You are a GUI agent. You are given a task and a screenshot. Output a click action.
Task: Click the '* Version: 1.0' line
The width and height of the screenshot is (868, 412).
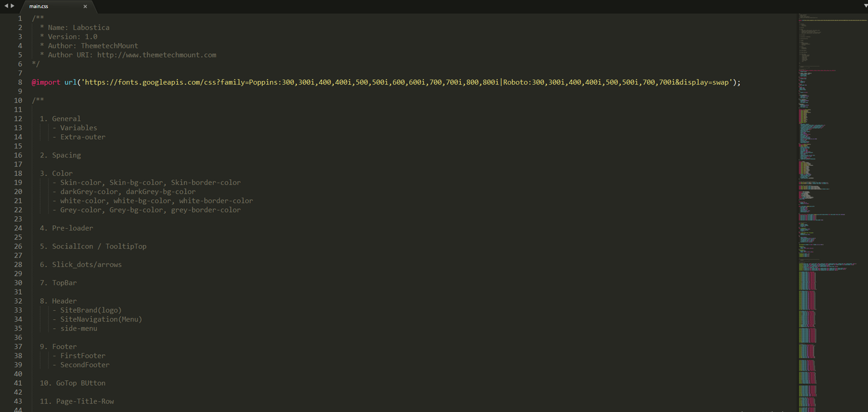coord(69,37)
